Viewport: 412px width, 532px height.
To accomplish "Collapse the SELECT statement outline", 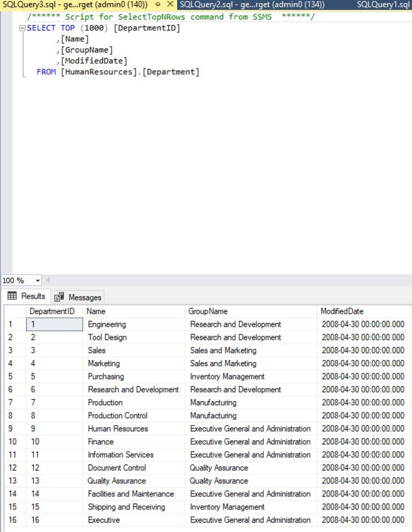I will [x=22, y=28].
